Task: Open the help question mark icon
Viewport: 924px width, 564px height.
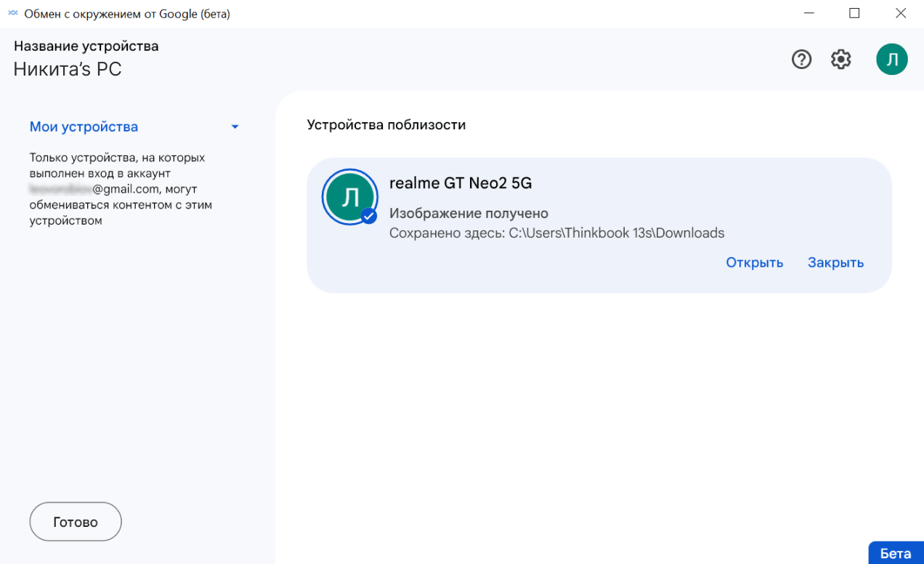Action: [801, 60]
